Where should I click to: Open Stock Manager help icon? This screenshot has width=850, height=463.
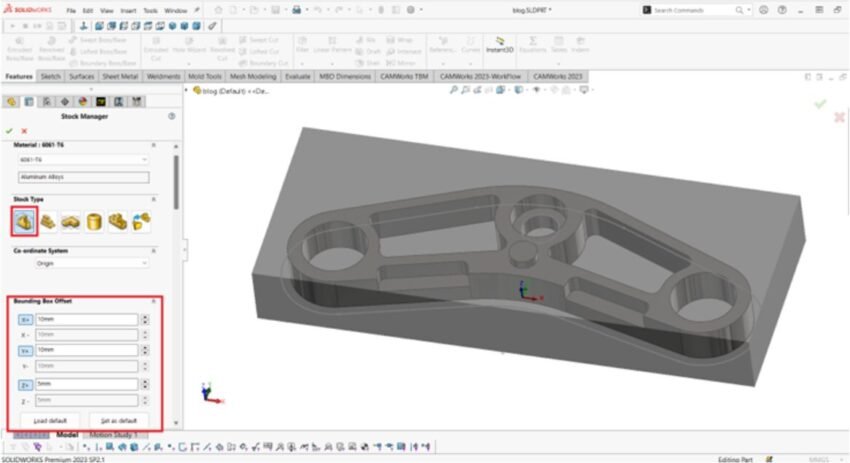pos(171,116)
